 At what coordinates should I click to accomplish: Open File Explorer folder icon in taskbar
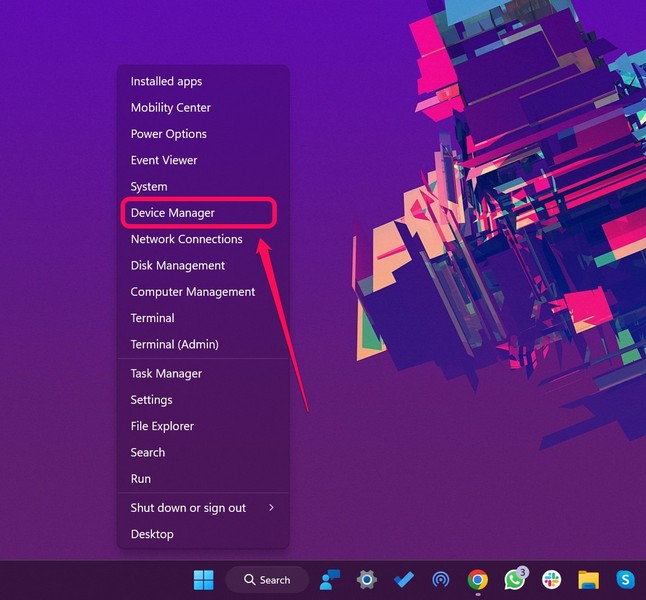[x=588, y=580]
